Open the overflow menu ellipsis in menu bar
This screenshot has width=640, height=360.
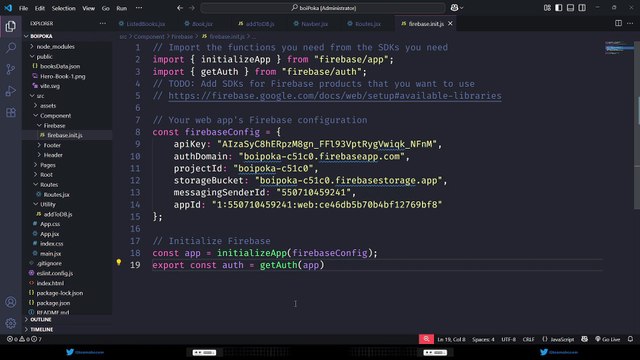point(139,8)
